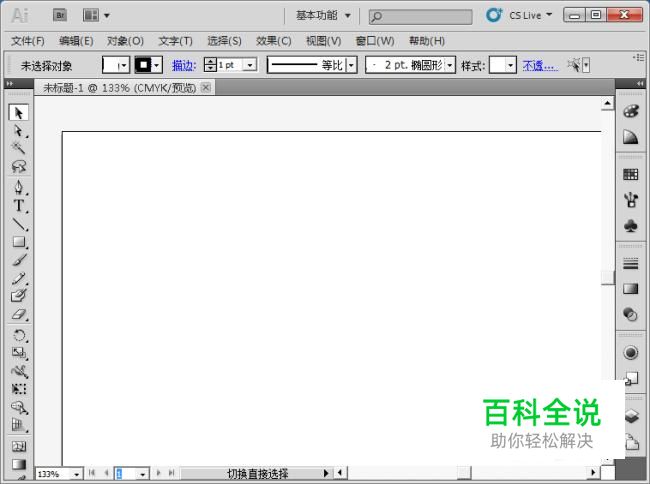Image resolution: width=650 pixels, height=484 pixels.
Task: Open the 效果(C) menu
Action: (274, 41)
